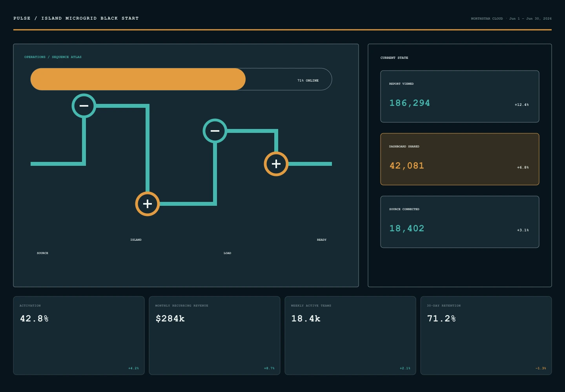
Task: Click the teal minus node in the diagram's middle
Action: pos(215,131)
